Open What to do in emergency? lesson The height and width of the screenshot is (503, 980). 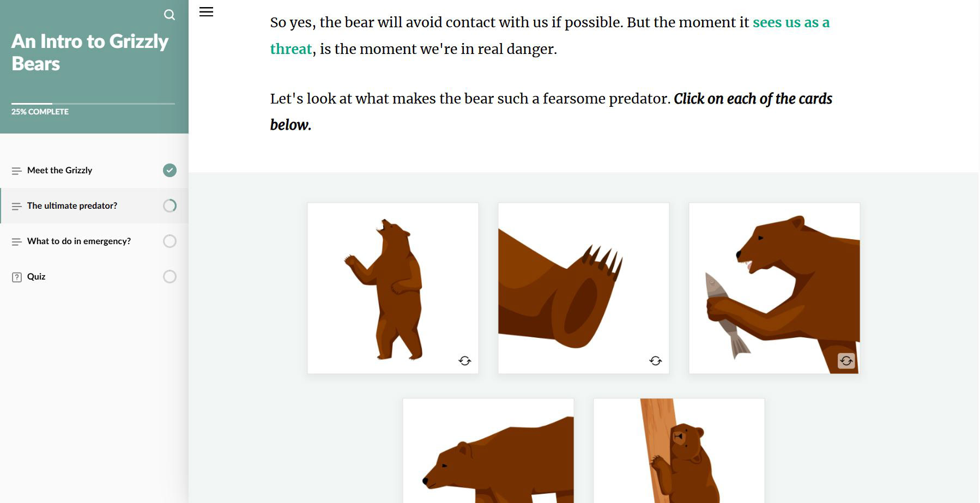click(79, 241)
